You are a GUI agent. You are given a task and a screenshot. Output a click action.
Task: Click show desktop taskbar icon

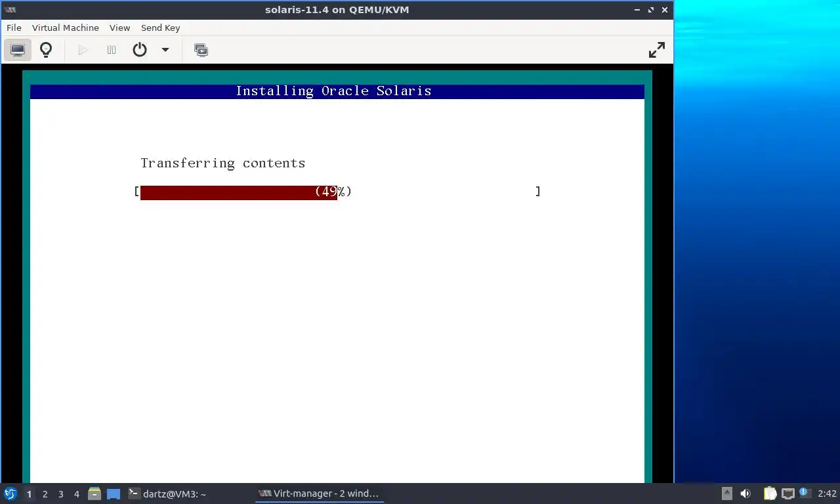click(x=114, y=493)
